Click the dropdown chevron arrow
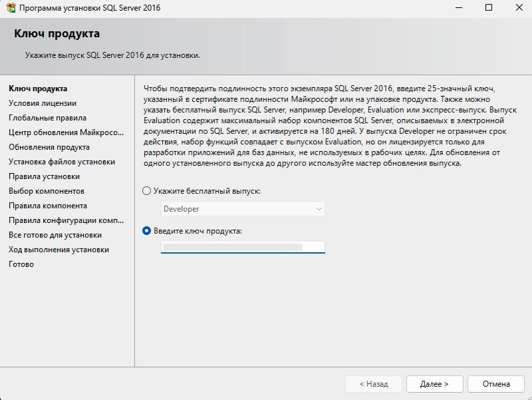The height and width of the screenshot is (400, 532). tap(319, 209)
